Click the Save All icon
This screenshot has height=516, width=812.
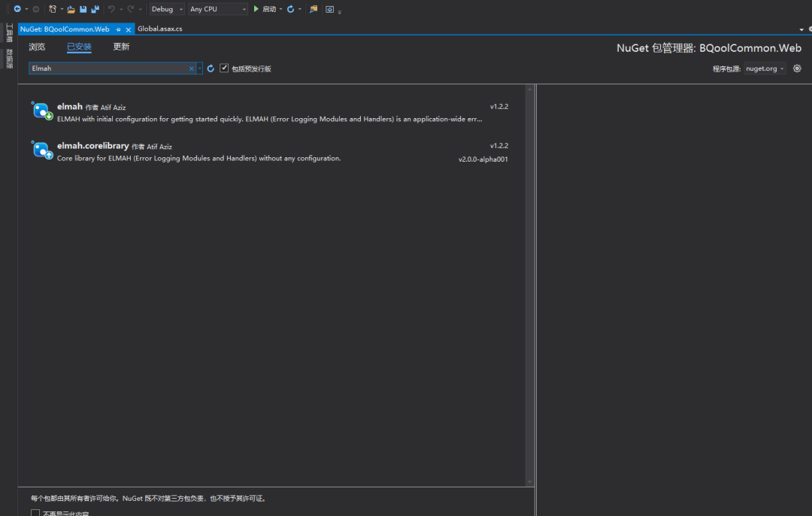coord(95,9)
